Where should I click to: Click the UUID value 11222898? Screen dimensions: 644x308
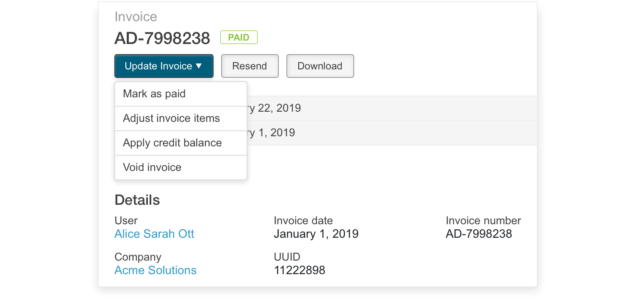(300, 270)
